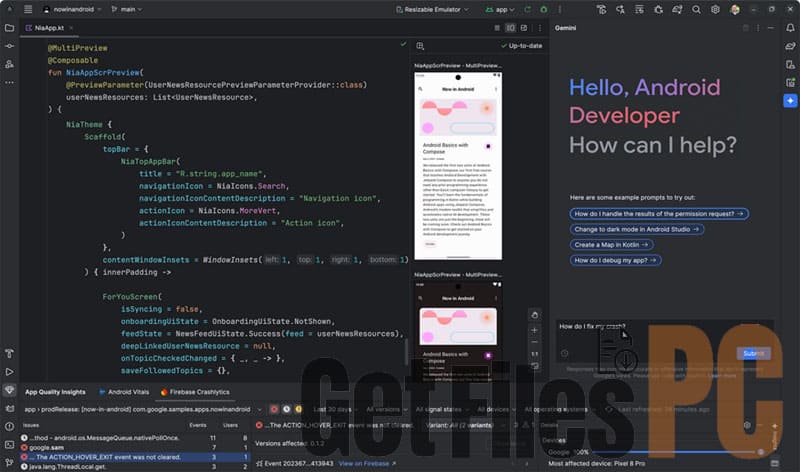Open toolbar more actions menu
The height and width of the screenshot is (472, 800).
pyautogui.click(x=560, y=9)
